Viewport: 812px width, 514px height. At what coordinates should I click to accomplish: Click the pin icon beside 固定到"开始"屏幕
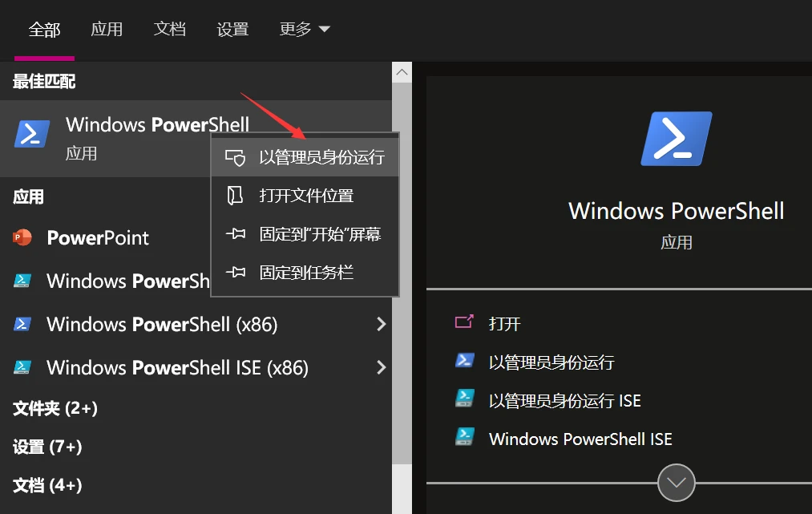(236, 233)
